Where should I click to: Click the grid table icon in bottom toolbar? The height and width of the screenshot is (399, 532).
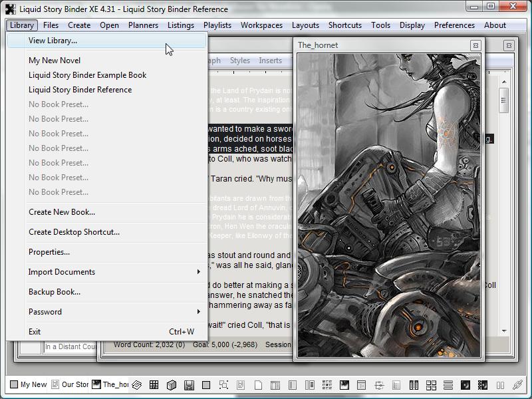(x=154, y=384)
